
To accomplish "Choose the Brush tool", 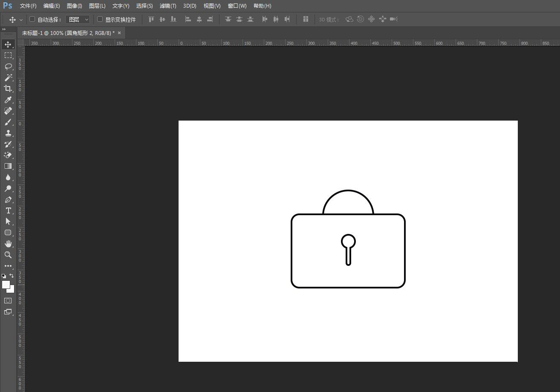I will (x=8, y=122).
